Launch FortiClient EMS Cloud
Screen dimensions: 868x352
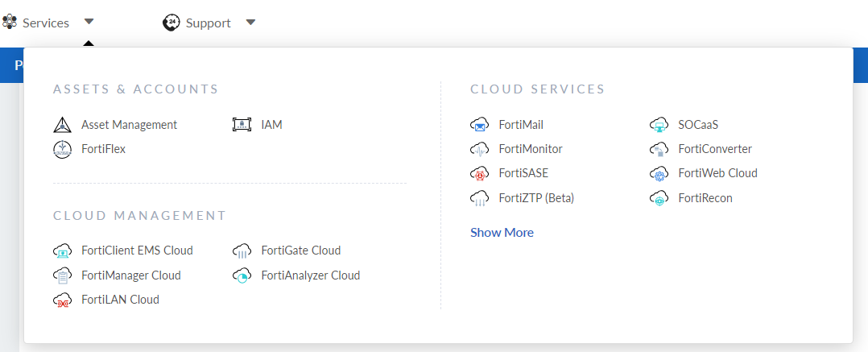tap(137, 251)
